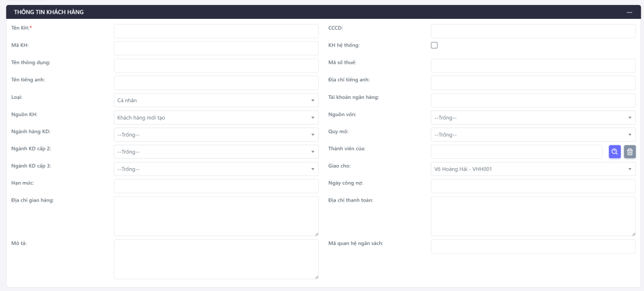The width and height of the screenshot is (644, 291).
Task: Focus the Hạn mức input field
Action: coord(216,186)
